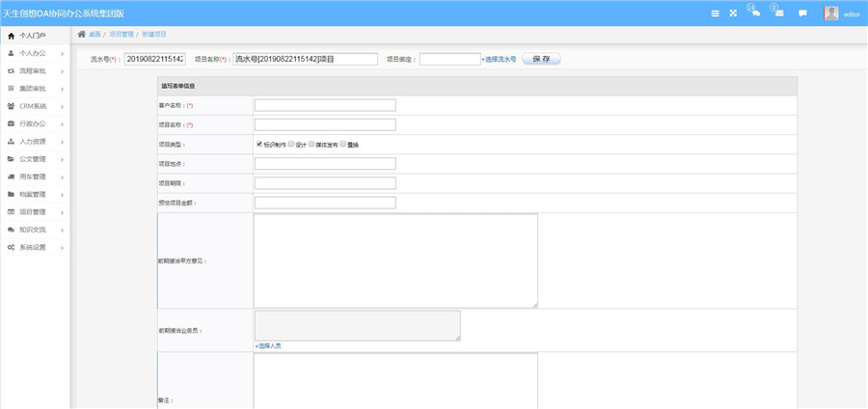The image size is (868, 409).
Task: Click the person icon beside 个人办公
Action: [x=11, y=54]
